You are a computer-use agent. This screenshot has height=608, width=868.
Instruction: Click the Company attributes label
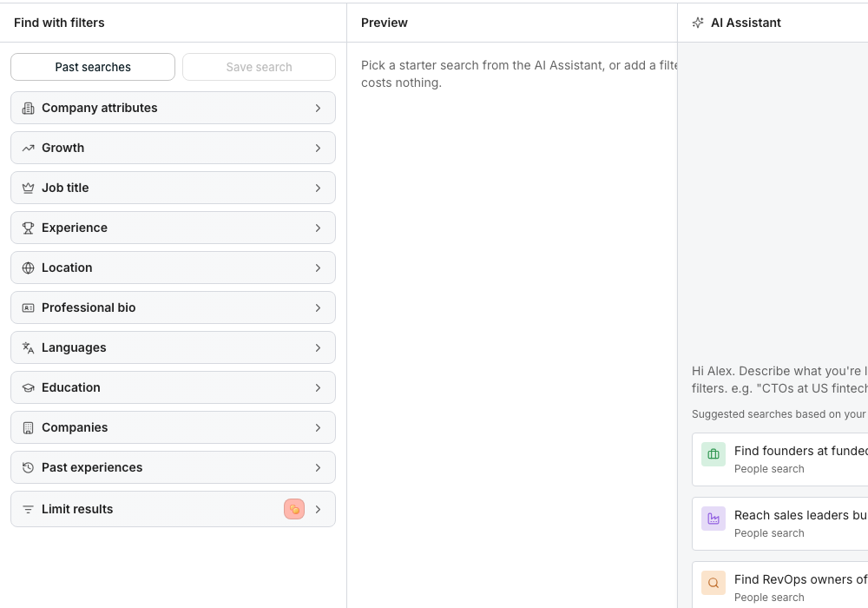point(100,108)
